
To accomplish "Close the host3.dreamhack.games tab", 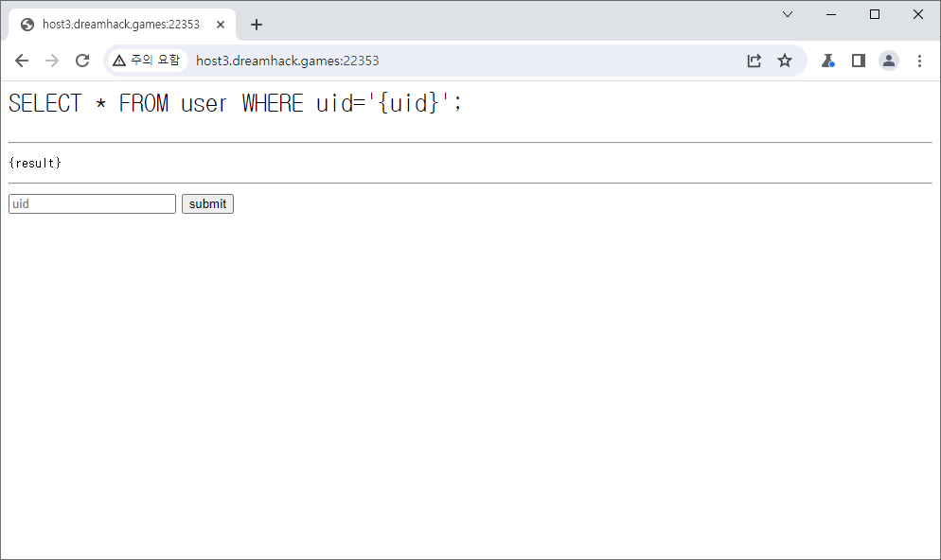I will point(220,25).
